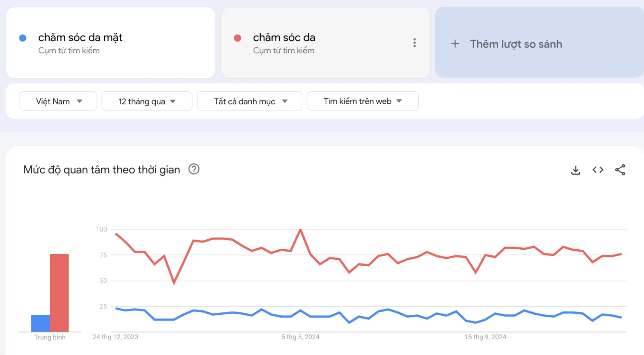Open the embed code view

(x=598, y=170)
